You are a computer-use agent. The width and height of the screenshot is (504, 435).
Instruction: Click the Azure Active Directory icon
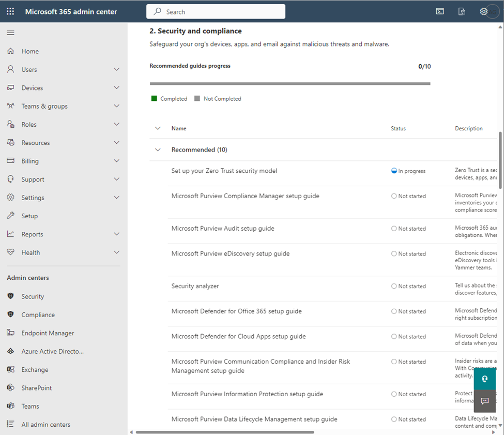[x=11, y=351]
